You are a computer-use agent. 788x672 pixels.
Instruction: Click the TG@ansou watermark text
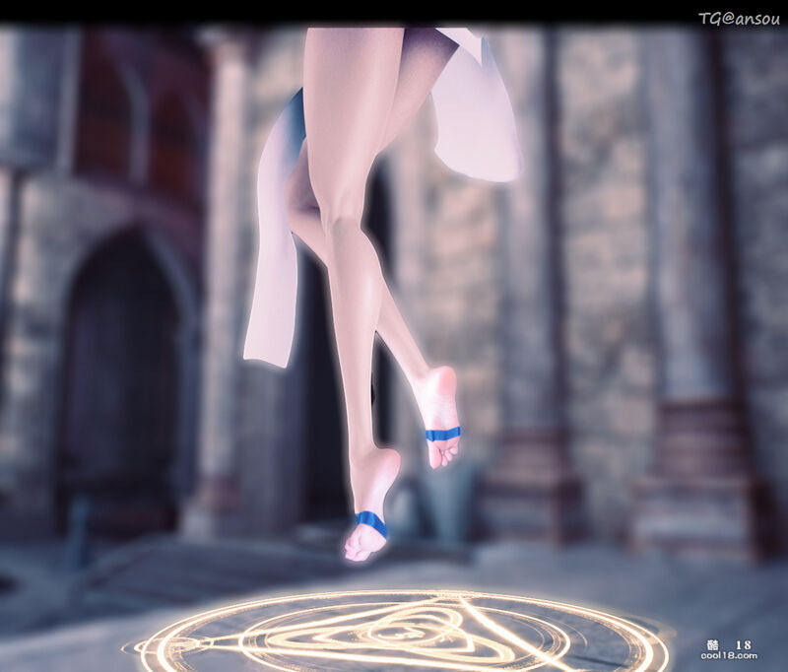click(739, 18)
